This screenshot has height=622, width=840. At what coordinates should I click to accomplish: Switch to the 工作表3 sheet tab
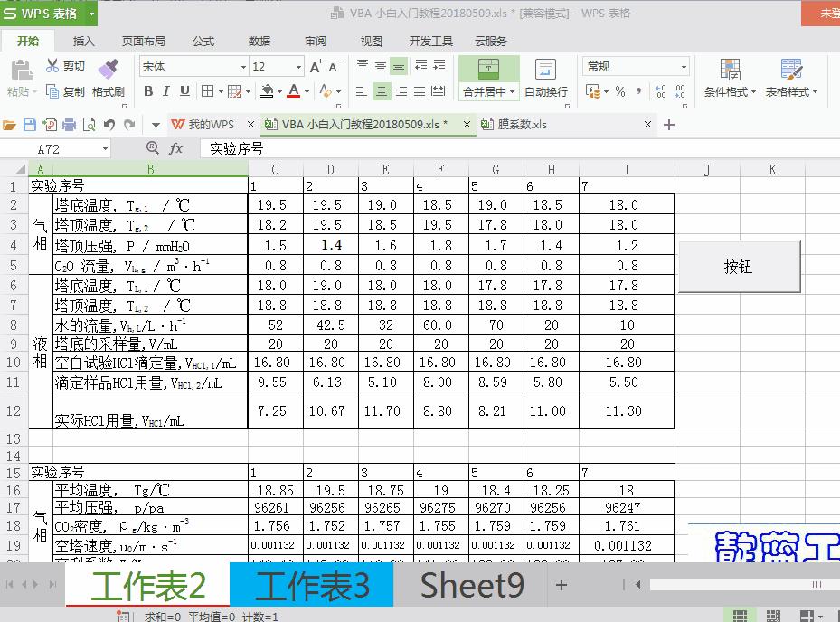tap(311, 585)
